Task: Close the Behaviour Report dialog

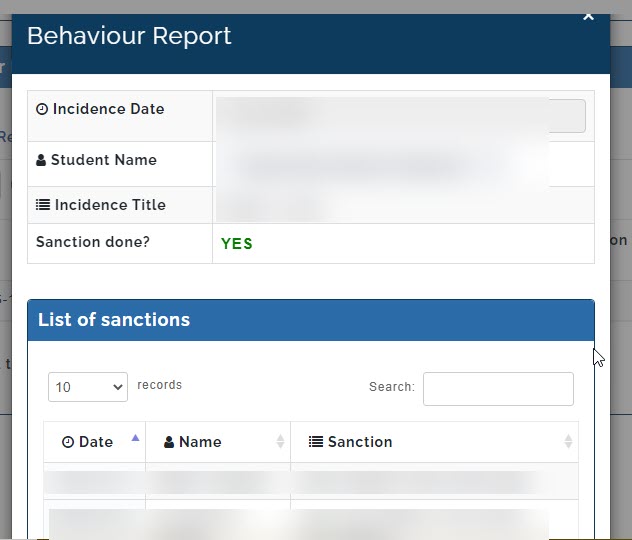Action: (x=588, y=17)
